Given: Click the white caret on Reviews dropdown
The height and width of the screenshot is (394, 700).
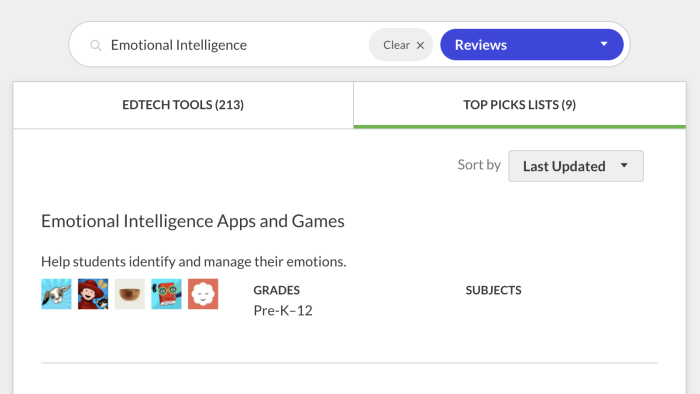Looking at the screenshot, I should click(604, 44).
